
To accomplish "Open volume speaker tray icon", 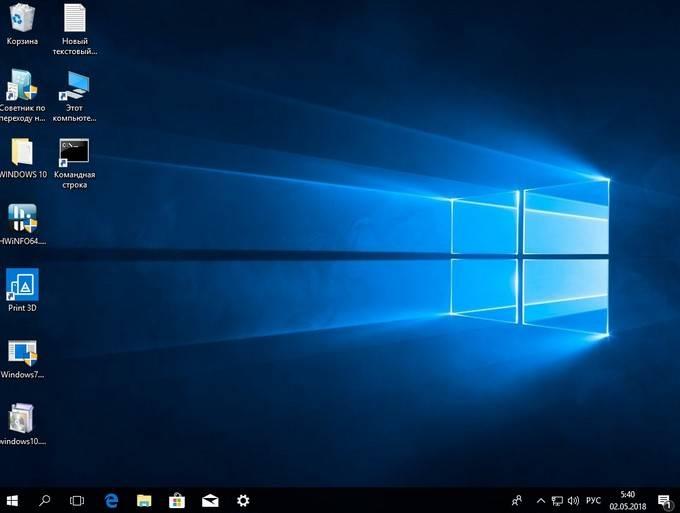I will [x=573, y=501].
